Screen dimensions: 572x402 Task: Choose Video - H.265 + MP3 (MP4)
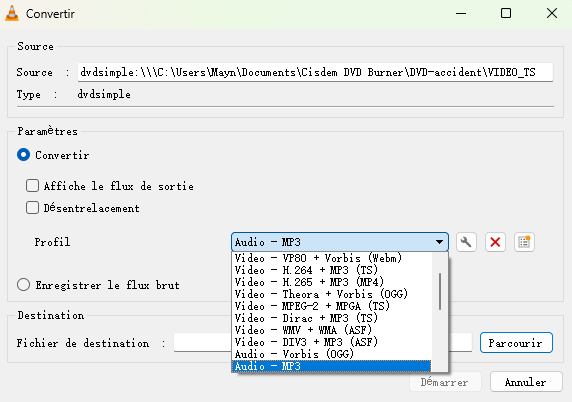331,282
